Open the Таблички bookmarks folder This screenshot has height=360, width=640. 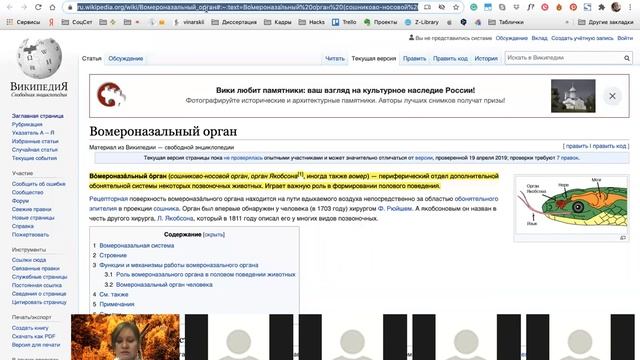pos(506,22)
